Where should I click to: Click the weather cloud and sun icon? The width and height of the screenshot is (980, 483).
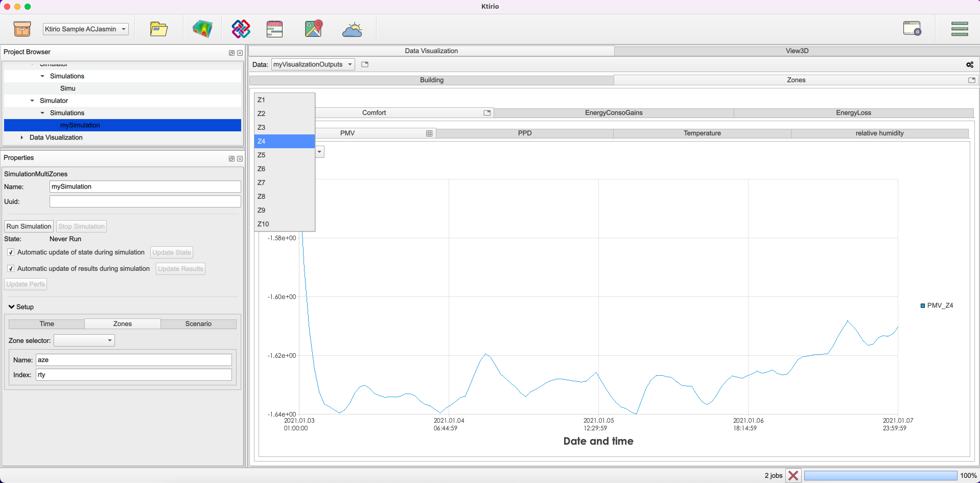(352, 30)
